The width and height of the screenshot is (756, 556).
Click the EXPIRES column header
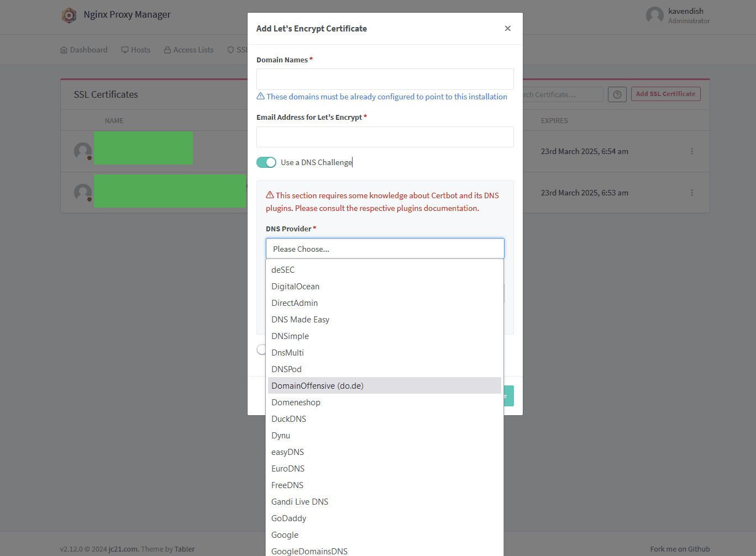(554, 121)
